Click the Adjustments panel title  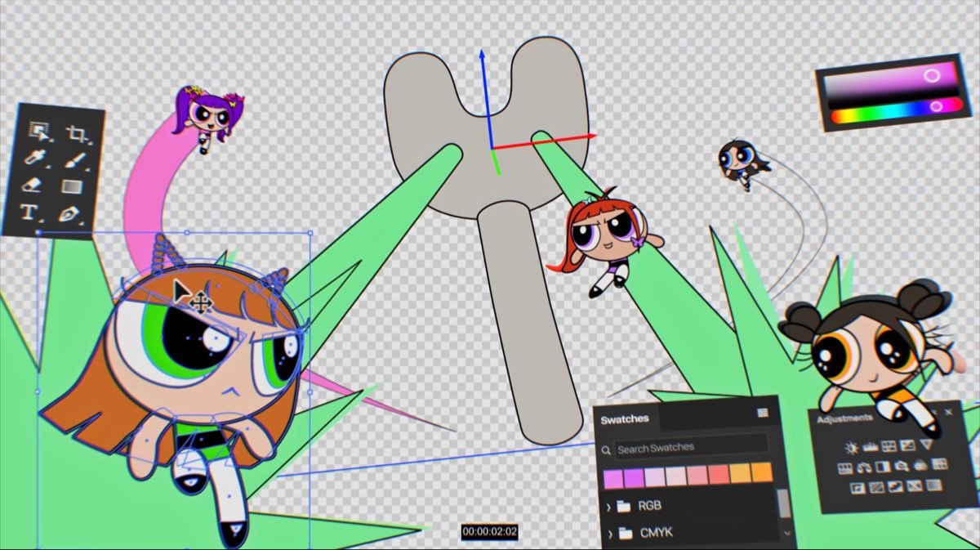click(x=844, y=418)
